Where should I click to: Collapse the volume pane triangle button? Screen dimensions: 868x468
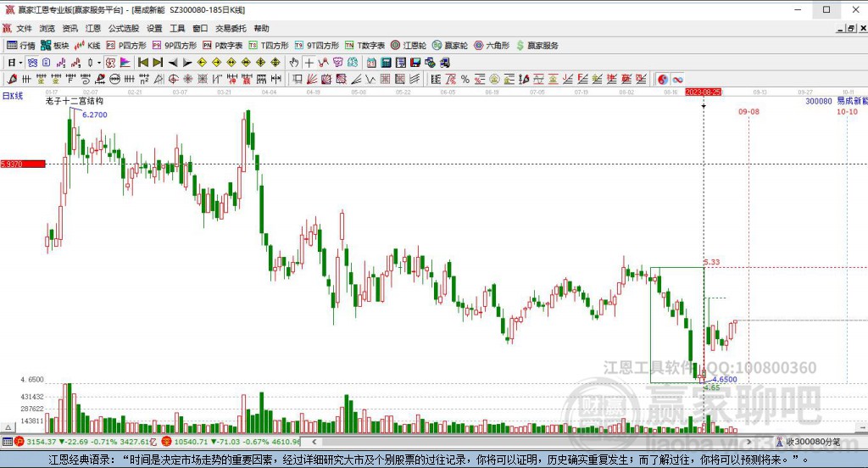coord(8,427)
